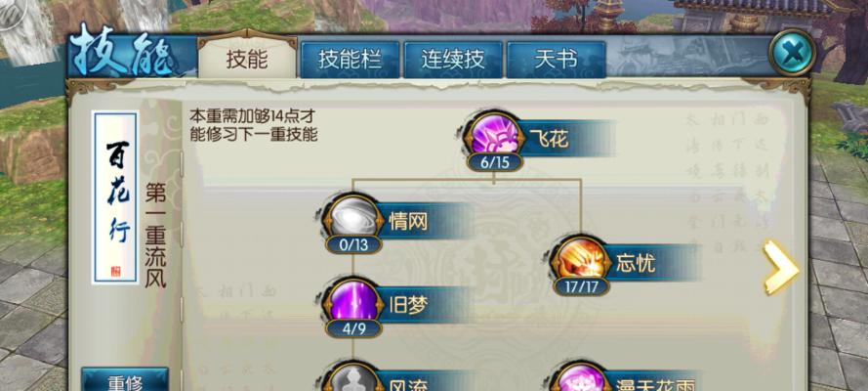Select the 技能 tab

pyautogui.click(x=247, y=59)
